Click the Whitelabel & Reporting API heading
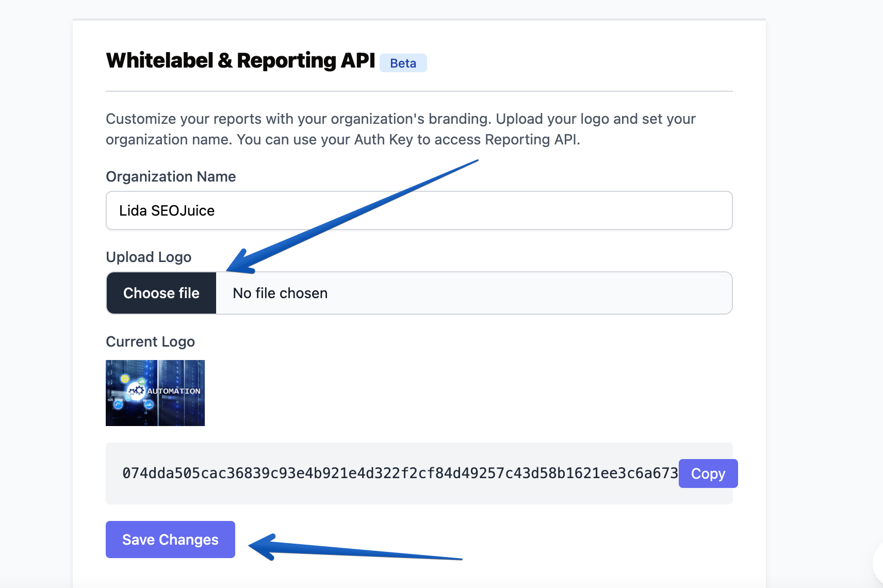This screenshot has height=588, width=883. click(240, 60)
